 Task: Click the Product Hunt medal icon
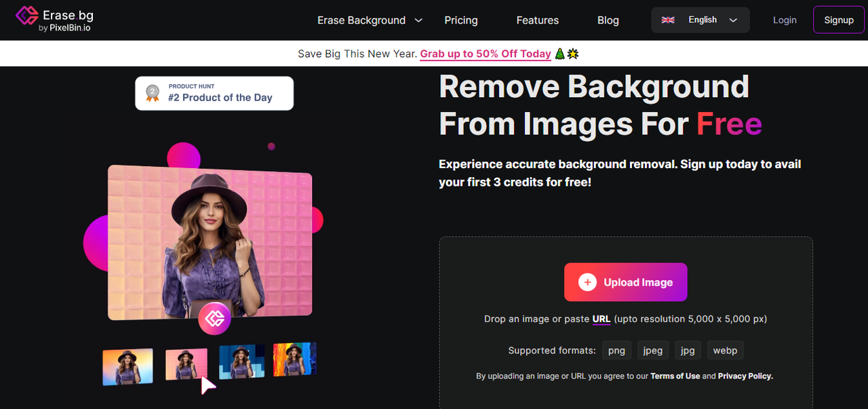pyautogui.click(x=153, y=93)
